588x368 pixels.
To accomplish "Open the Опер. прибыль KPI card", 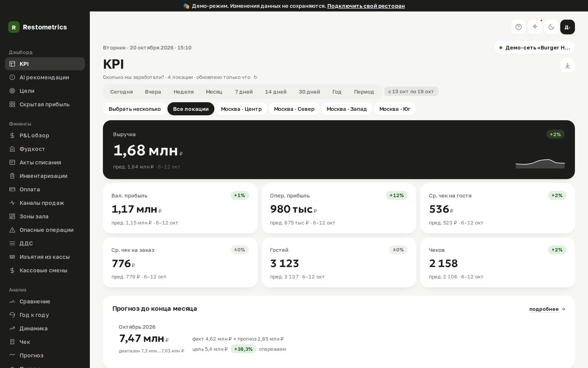I will point(339,209).
